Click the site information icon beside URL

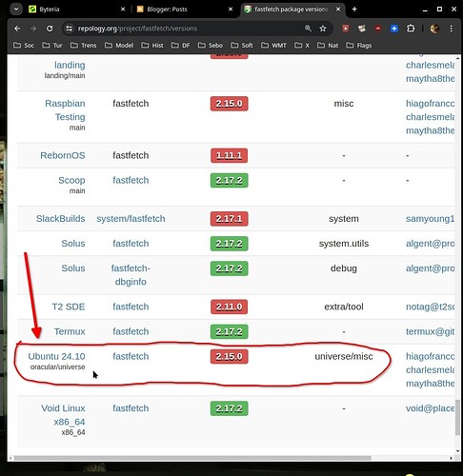click(69, 29)
